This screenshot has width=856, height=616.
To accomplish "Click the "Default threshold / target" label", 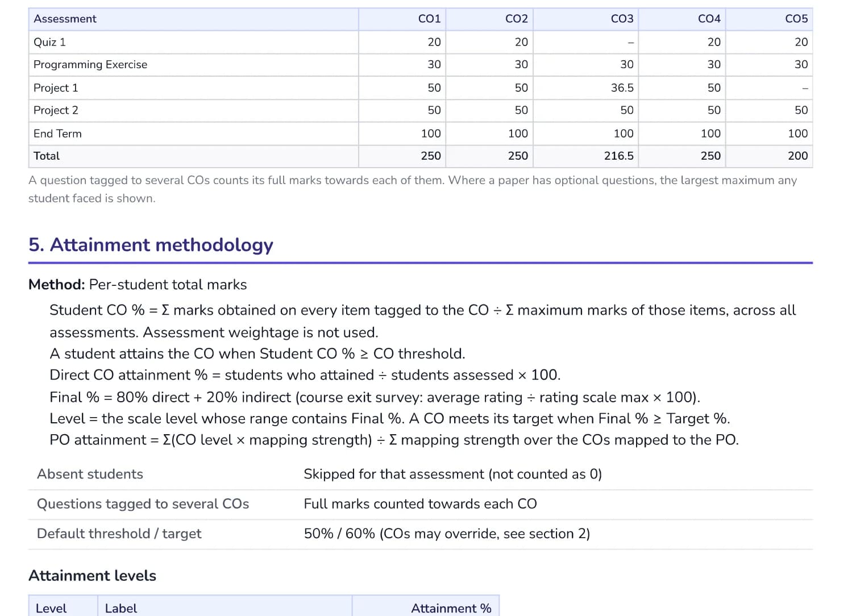I will point(119,534).
